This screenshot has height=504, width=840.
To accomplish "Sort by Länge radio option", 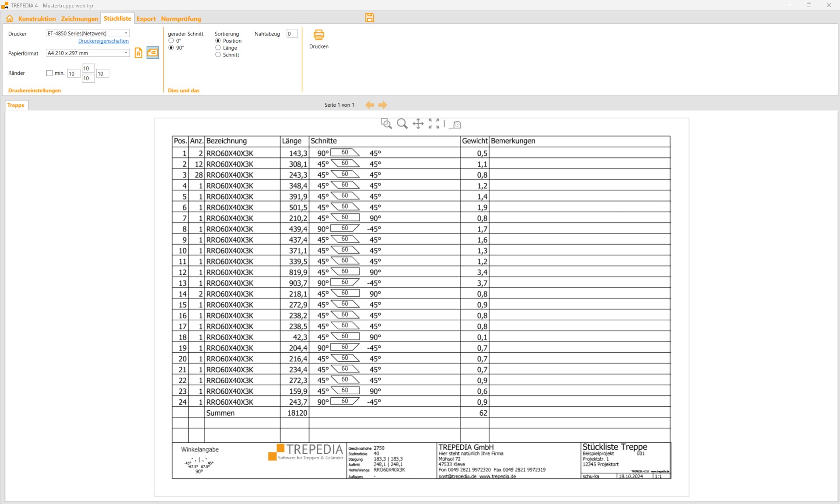I will click(x=218, y=48).
